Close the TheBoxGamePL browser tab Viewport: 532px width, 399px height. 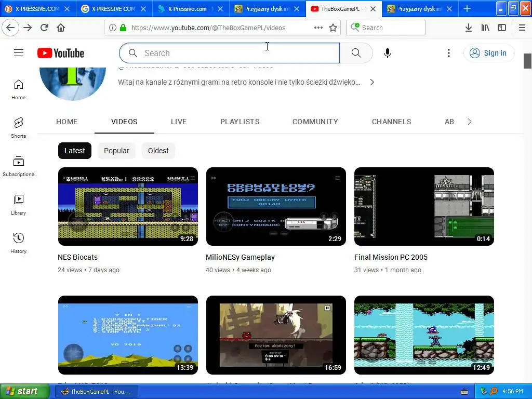373,9
